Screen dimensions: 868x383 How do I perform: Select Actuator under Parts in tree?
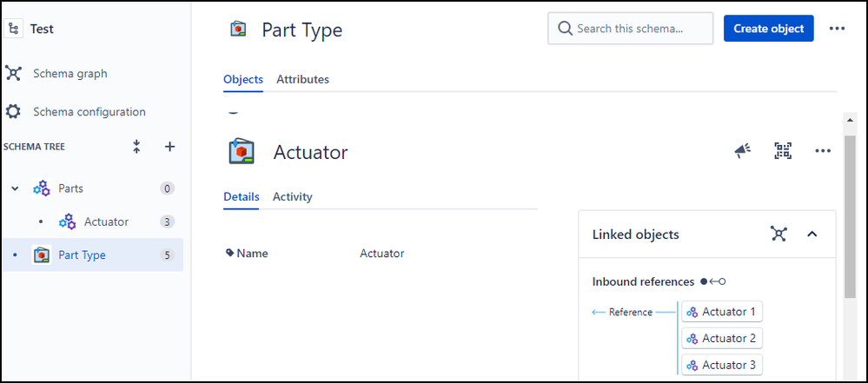pos(106,222)
